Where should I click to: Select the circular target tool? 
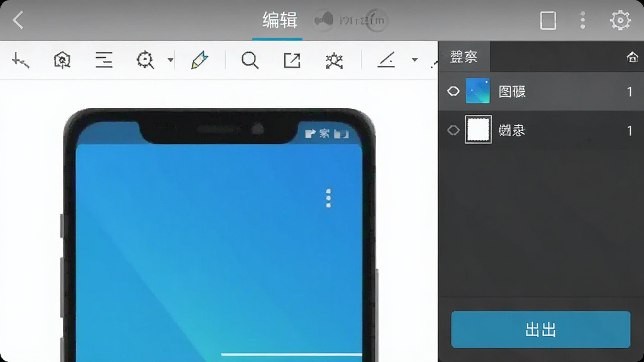coord(145,60)
